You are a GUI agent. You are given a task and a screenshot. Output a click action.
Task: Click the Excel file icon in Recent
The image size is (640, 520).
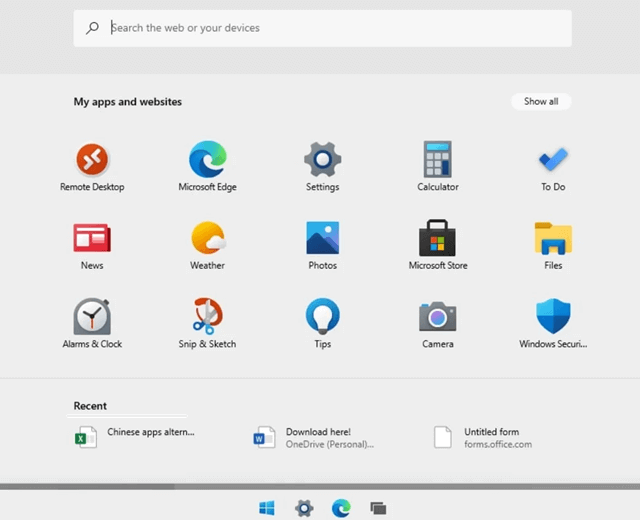[86, 437]
